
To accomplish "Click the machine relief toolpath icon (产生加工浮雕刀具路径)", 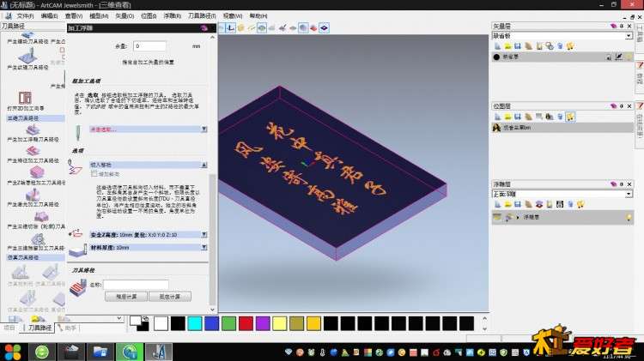I will tap(33, 130).
